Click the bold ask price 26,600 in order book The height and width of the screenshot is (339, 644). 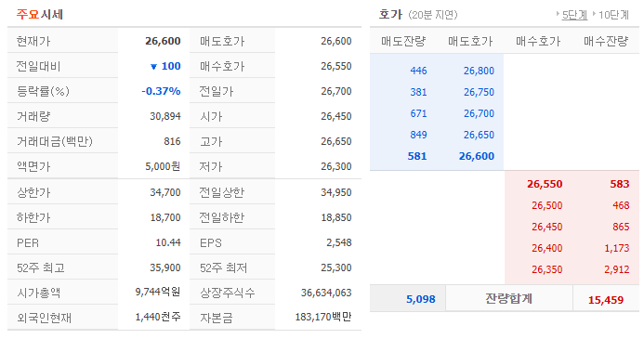(477, 156)
